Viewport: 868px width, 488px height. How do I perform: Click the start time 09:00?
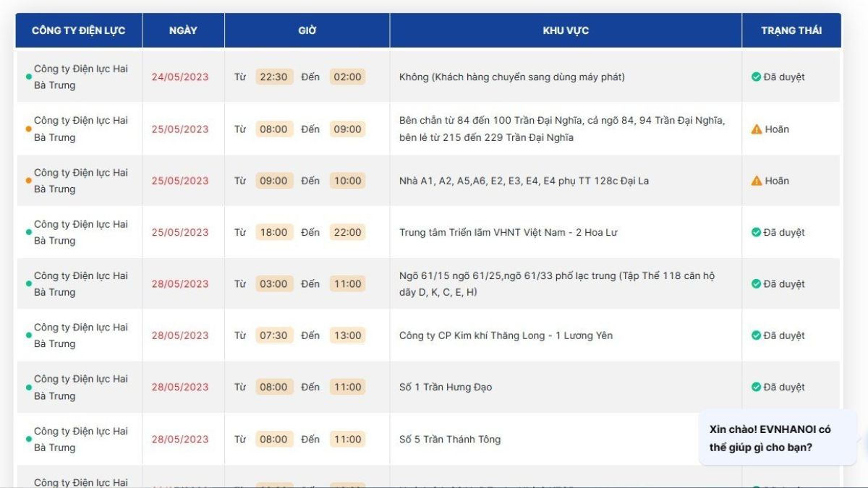[x=274, y=181]
